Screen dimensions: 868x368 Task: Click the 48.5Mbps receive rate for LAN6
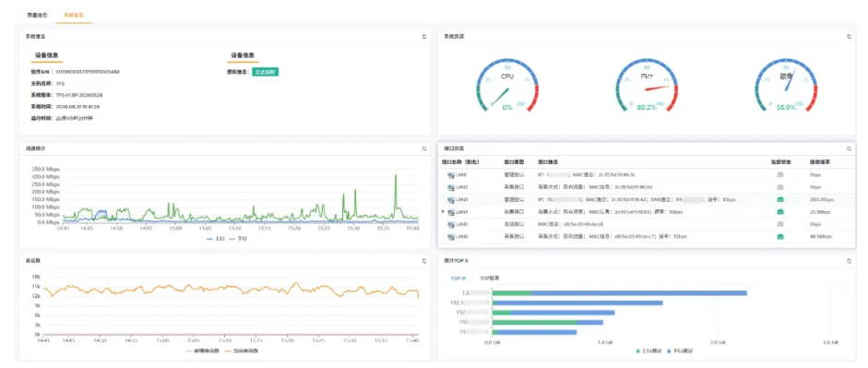click(821, 236)
